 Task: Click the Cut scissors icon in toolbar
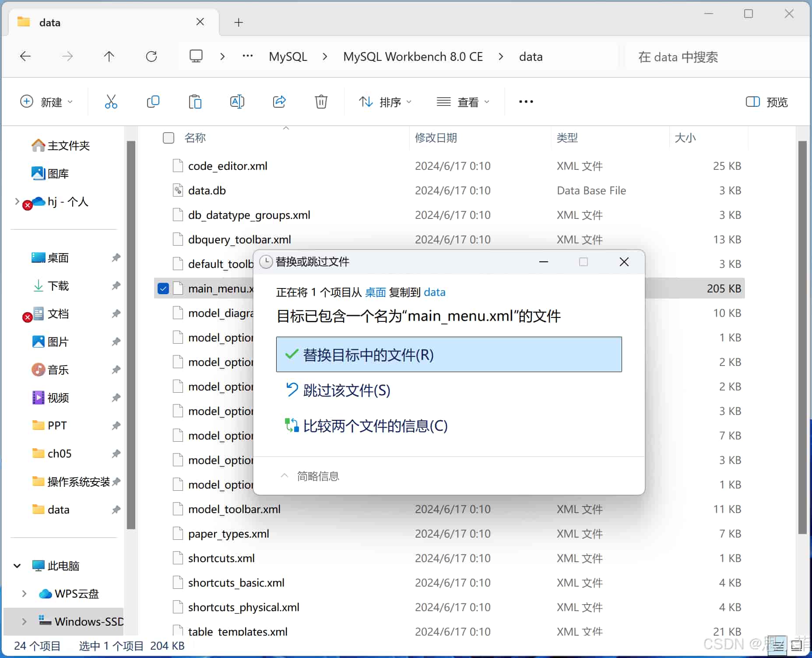point(111,102)
